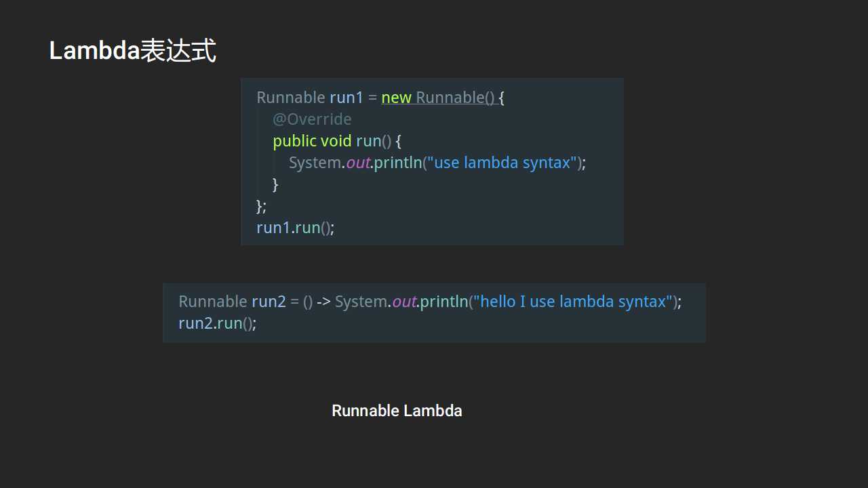Click System in the lambda snippet

click(x=361, y=302)
